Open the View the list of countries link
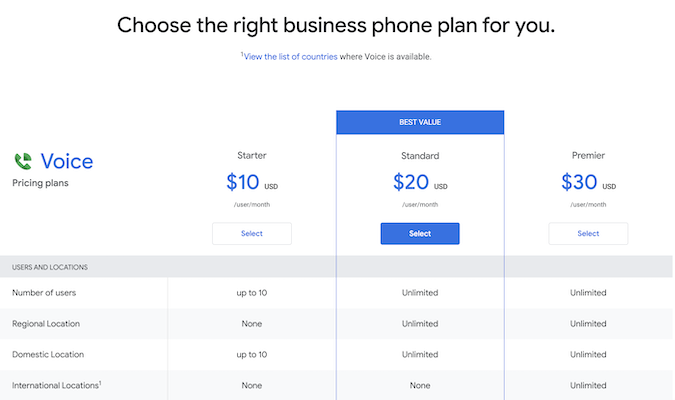675x400 pixels. tap(291, 57)
